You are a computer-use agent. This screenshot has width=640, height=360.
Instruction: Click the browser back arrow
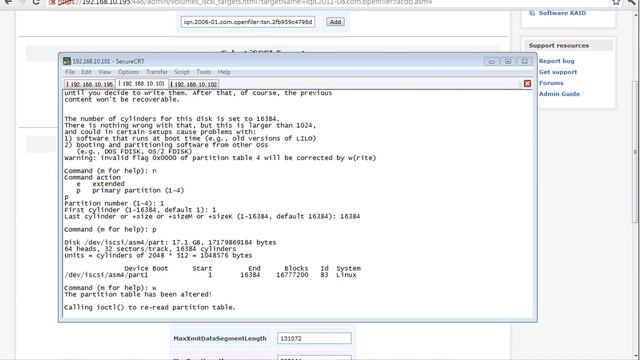click(x=8, y=2)
